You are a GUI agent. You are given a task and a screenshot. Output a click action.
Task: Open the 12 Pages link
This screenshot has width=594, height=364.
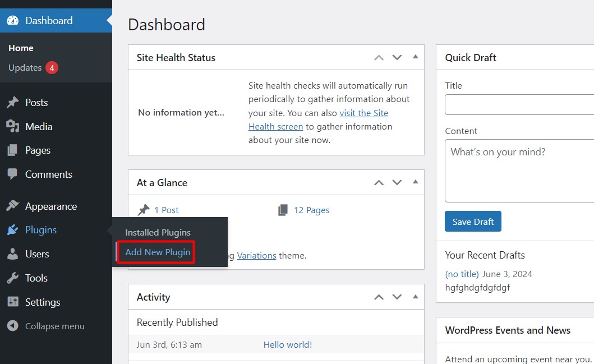[312, 210]
